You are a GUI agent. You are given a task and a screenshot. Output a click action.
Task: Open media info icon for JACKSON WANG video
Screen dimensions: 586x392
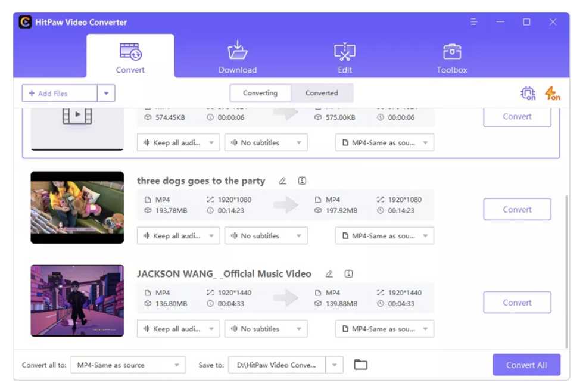pyautogui.click(x=348, y=274)
